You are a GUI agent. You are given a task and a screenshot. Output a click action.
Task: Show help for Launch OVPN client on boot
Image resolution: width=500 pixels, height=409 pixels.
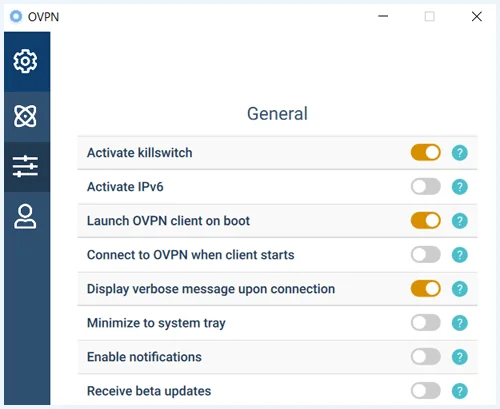coord(460,221)
